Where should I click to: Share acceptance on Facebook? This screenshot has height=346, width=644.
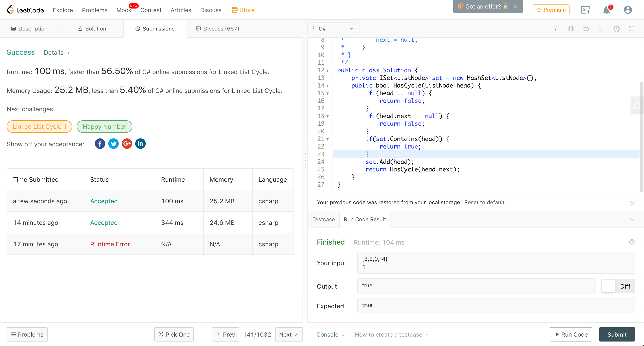click(100, 144)
